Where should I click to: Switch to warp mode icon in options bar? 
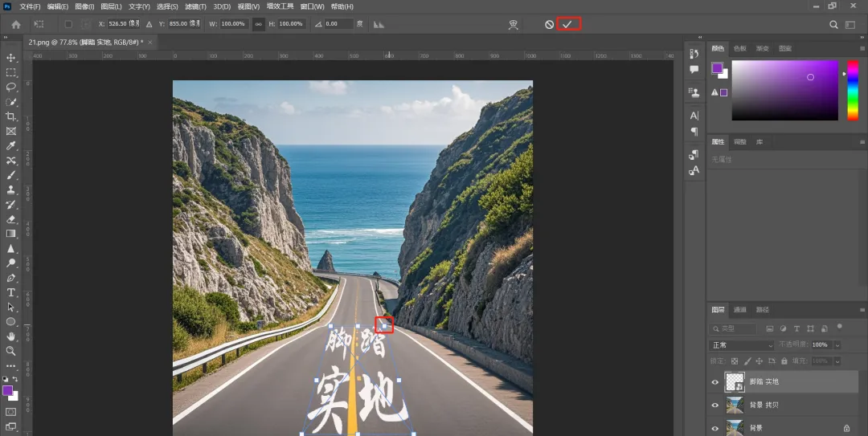click(515, 24)
